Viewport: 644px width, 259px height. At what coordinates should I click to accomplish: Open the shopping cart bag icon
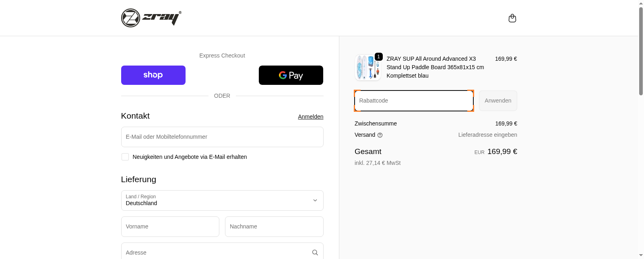point(512,18)
